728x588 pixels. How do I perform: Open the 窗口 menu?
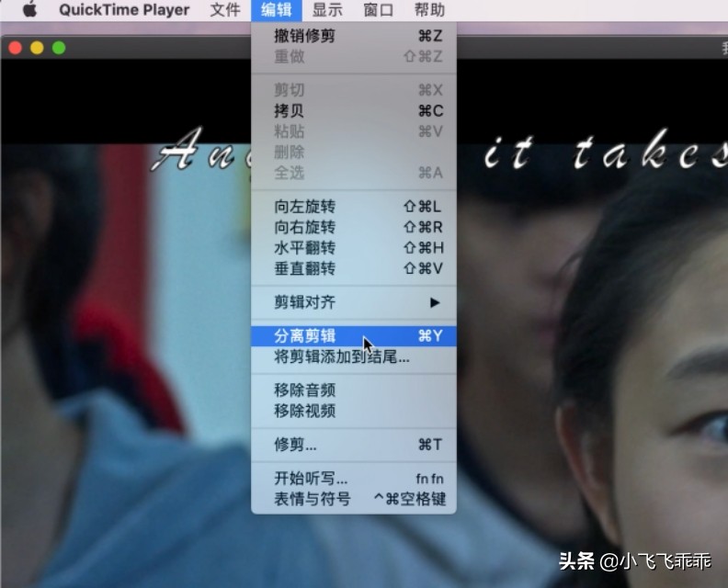click(x=379, y=10)
